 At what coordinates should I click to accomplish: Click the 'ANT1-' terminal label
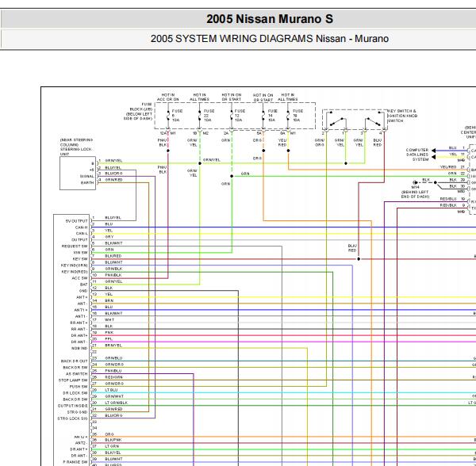click(82, 316)
